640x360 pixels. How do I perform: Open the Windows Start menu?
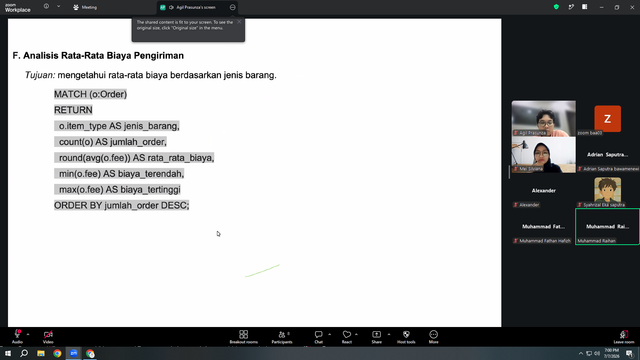click(x=8, y=353)
